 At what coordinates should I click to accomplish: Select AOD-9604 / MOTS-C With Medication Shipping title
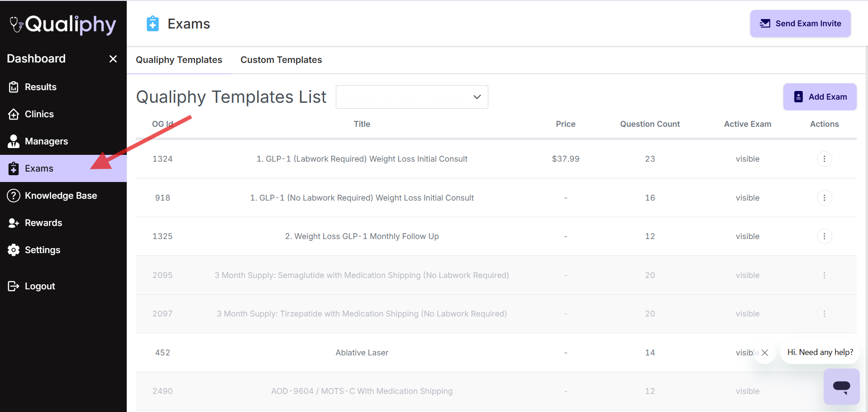tap(362, 391)
